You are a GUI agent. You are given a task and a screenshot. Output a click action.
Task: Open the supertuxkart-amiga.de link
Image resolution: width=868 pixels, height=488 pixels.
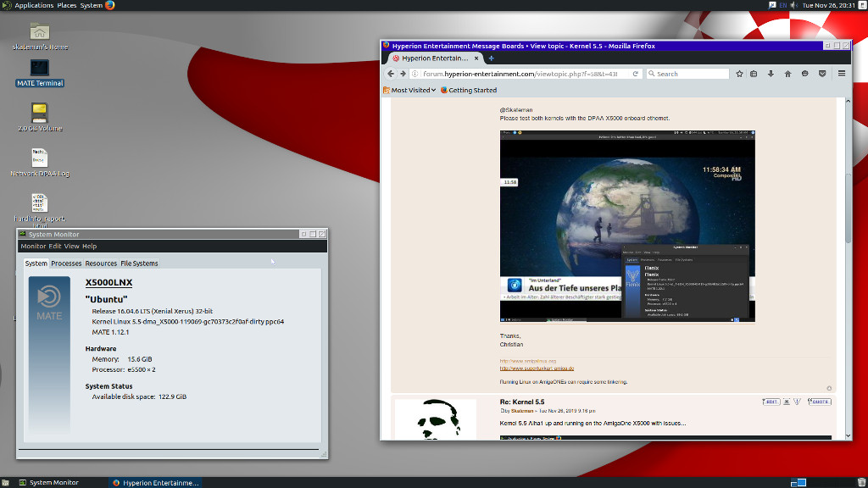(x=537, y=368)
